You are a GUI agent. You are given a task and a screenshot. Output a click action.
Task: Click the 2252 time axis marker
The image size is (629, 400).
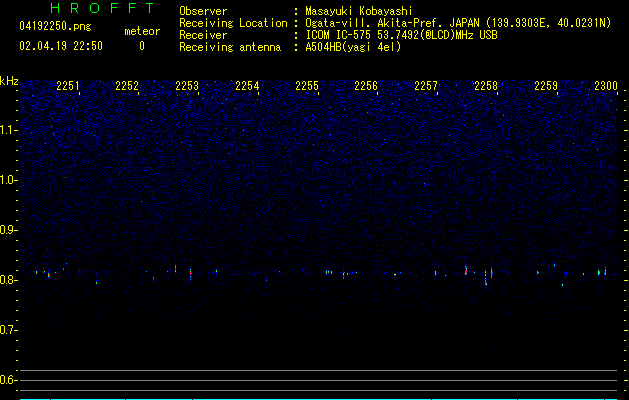(x=127, y=86)
